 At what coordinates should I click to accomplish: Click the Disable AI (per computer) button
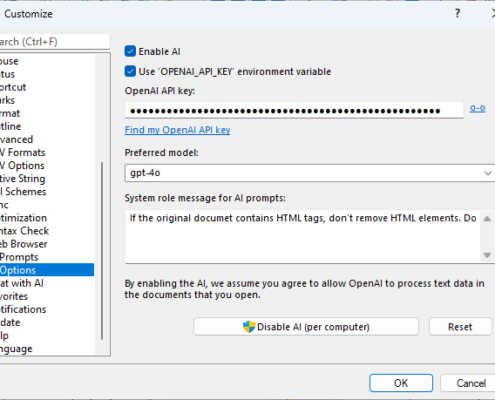[x=306, y=327]
